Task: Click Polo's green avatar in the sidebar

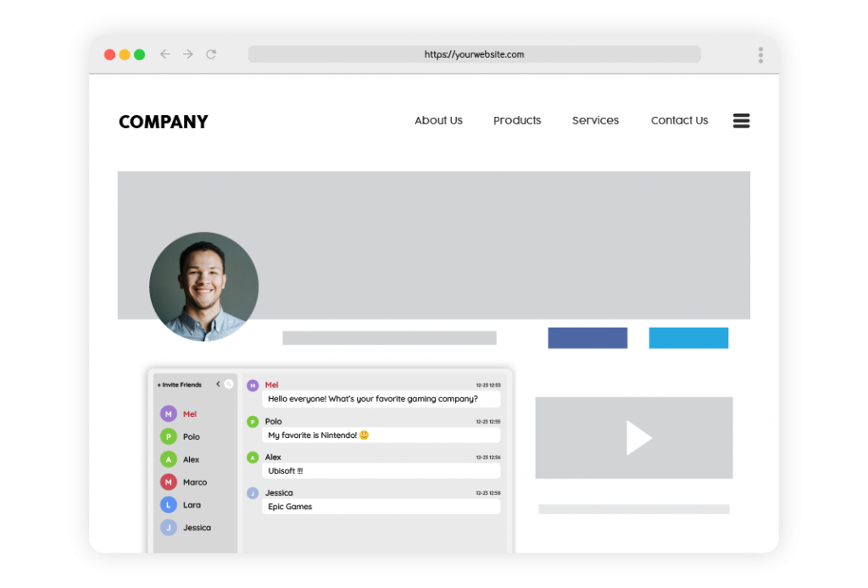Action: tap(169, 436)
